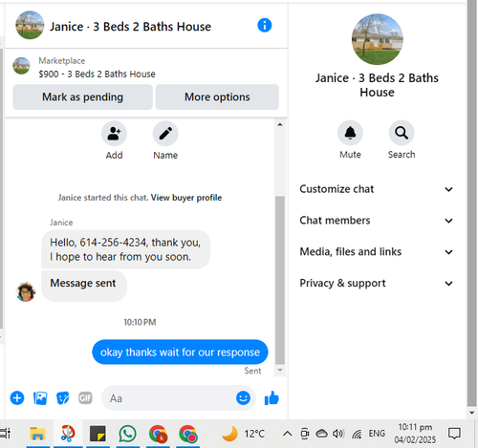Search in conversation with magnifier icon

pos(402,133)
